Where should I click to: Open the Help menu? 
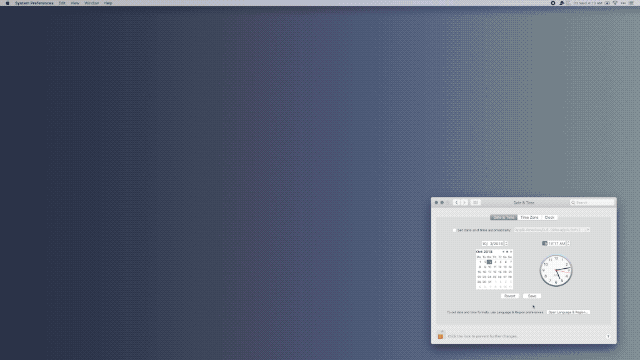point(108,3)
